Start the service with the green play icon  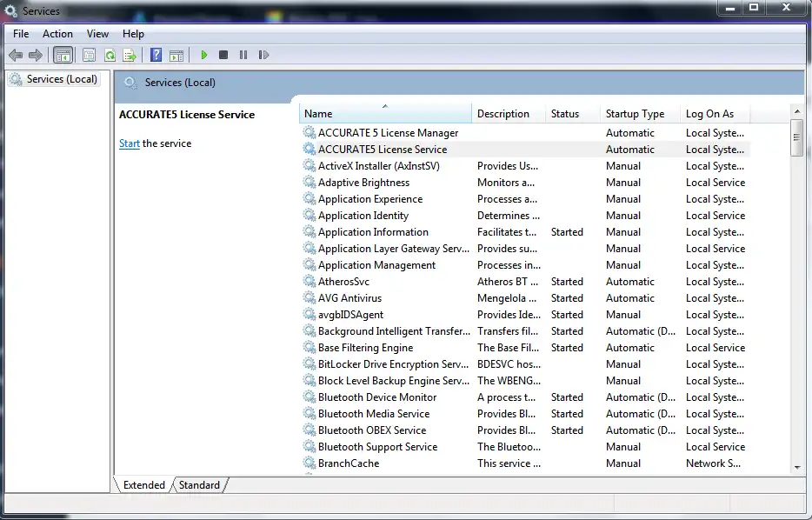coord(204,55)
